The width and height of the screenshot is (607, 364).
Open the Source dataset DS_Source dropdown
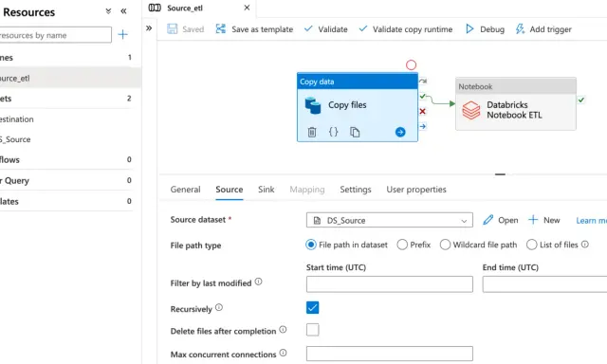(x=389, y=220)
